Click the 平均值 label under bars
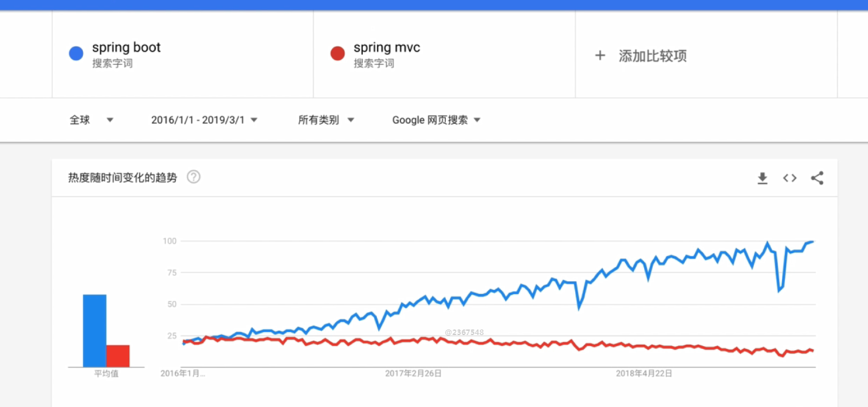 [106, 373]
